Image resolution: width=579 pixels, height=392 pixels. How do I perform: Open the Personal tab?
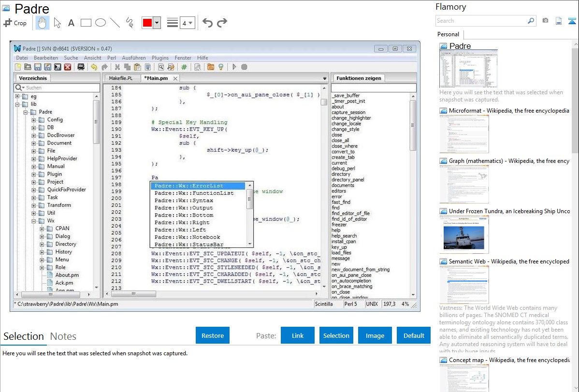[x=448, y=34]
